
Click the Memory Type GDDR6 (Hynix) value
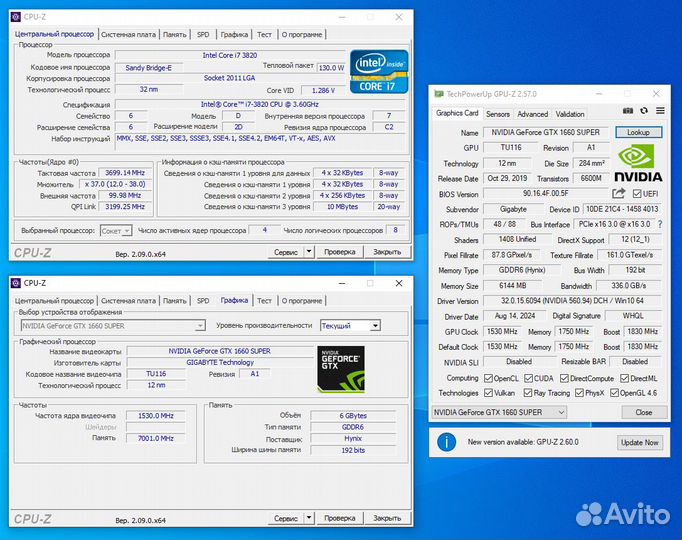coord(522,270)
